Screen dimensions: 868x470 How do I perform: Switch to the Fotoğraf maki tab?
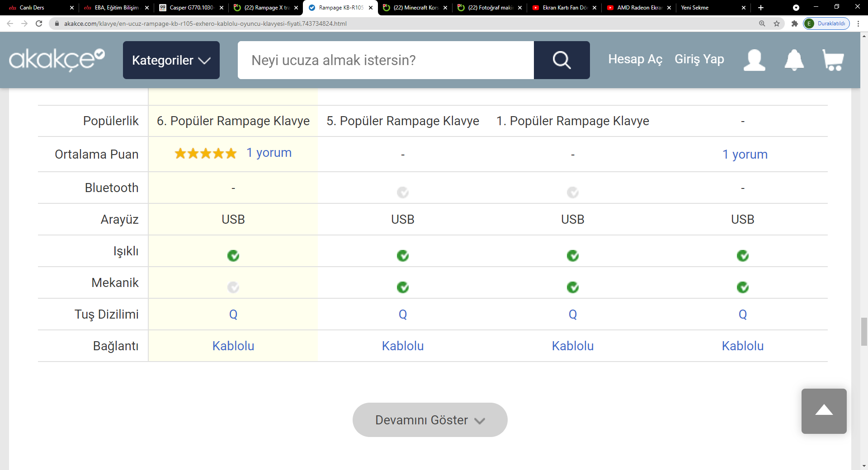[x=490, y=8]
